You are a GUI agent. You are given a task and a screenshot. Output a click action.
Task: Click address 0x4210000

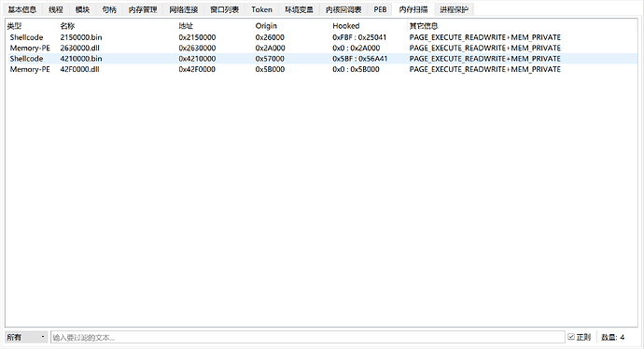pyautogui.click(x=197, y=59)
